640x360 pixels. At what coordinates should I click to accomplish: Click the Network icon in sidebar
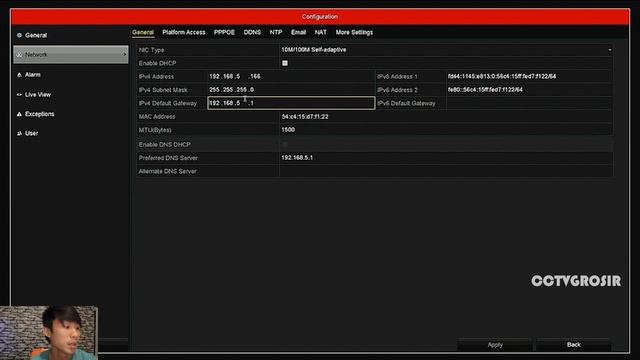tap(19, 55)
